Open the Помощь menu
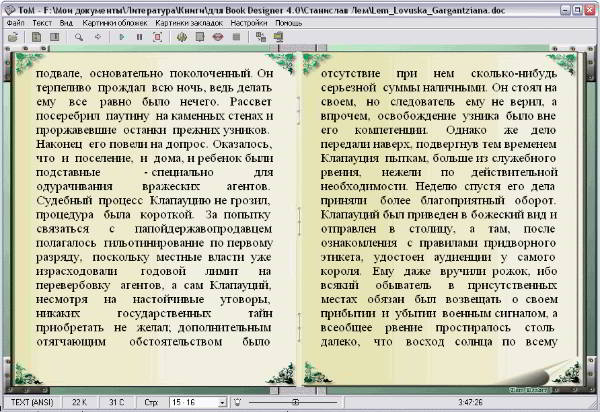Viewport: 600px width, 412px height. [289, 22]
